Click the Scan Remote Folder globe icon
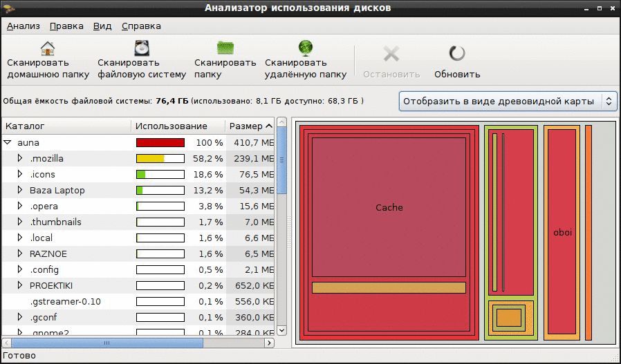 click(x=306, y=48)
